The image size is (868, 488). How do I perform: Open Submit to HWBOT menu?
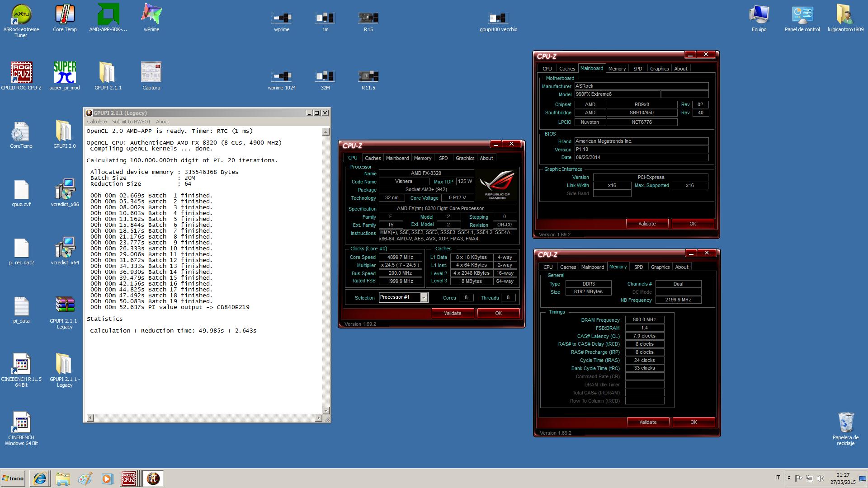(131, 122)
